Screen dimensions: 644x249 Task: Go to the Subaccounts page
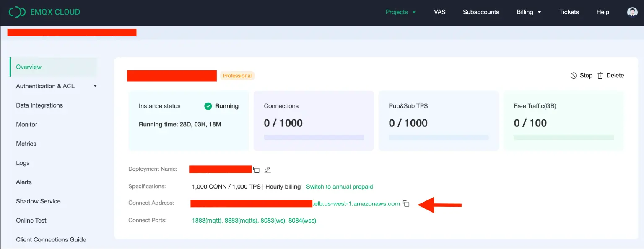tap(481, 12)
